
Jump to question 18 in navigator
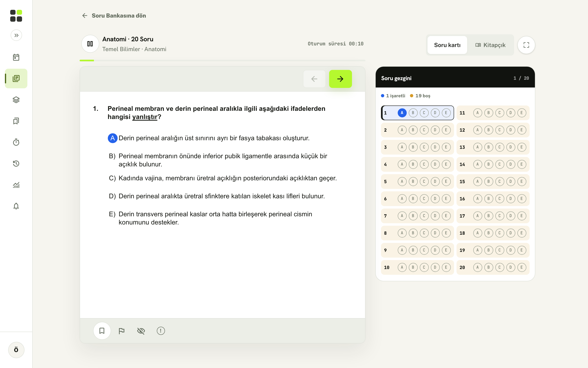462,233
